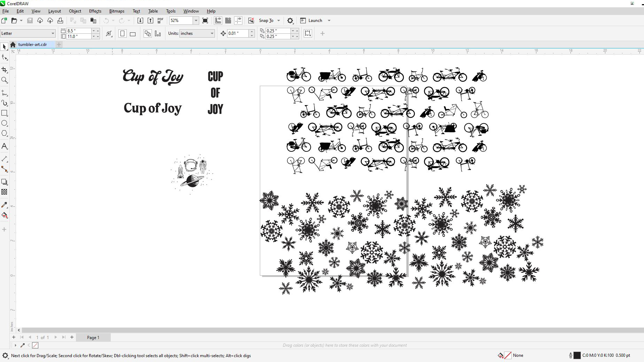Select the Text tool

5,146
